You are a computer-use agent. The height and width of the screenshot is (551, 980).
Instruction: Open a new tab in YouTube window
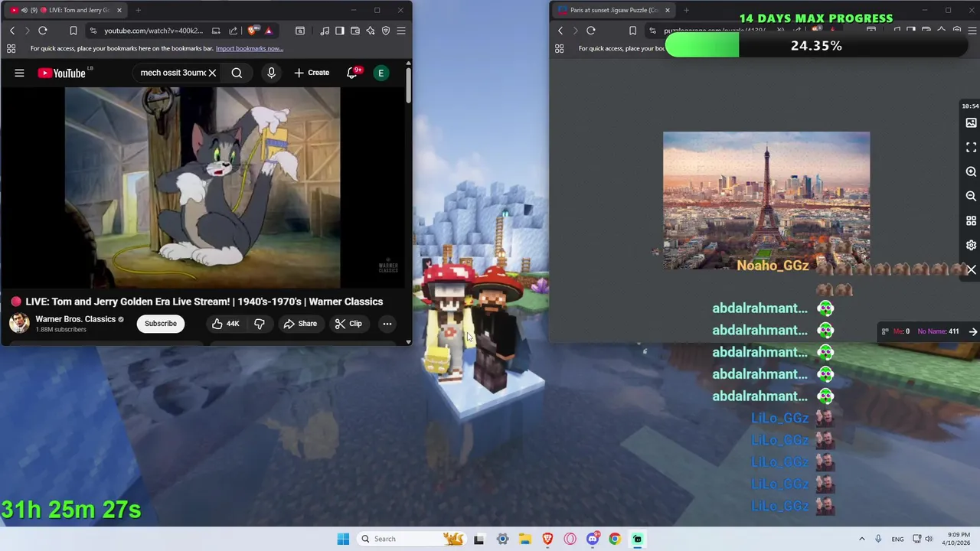tap(139, 10)
